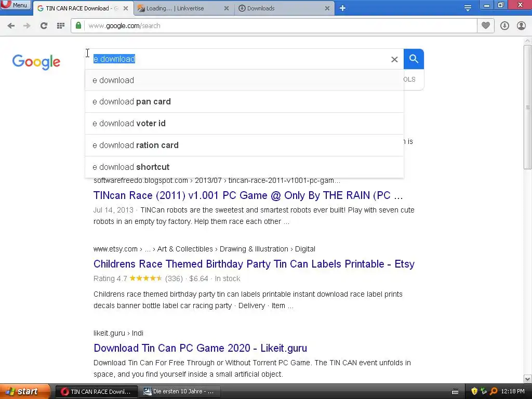Click the page vertical scrollbar thumb
Image resolution: width=532 pixels, height=399 pixels.
coord(527,107)
